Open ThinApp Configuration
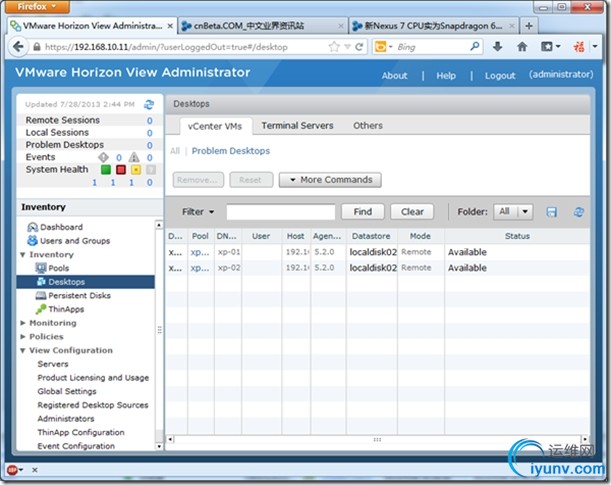 point(81,432)
